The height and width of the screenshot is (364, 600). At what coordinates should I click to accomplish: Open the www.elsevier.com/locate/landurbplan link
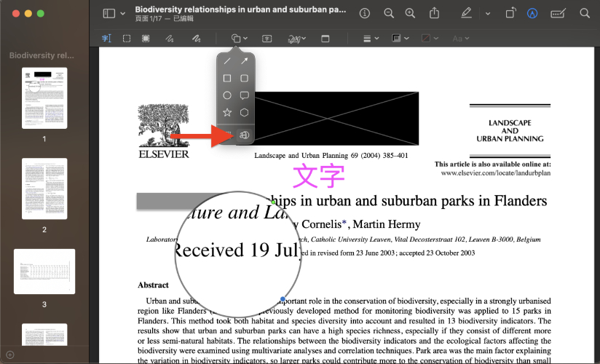pyautogui.click(x=496, y=173)
